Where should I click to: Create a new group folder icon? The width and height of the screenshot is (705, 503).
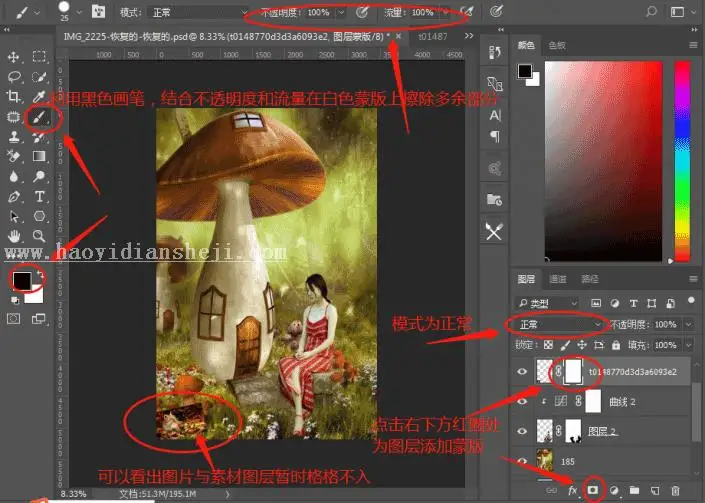tap(634, 490)
